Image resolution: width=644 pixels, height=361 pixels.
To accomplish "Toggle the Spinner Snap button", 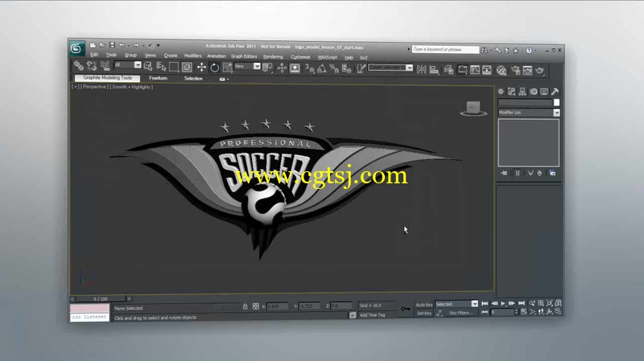I will pyautogui.click(x=346, y=69).
